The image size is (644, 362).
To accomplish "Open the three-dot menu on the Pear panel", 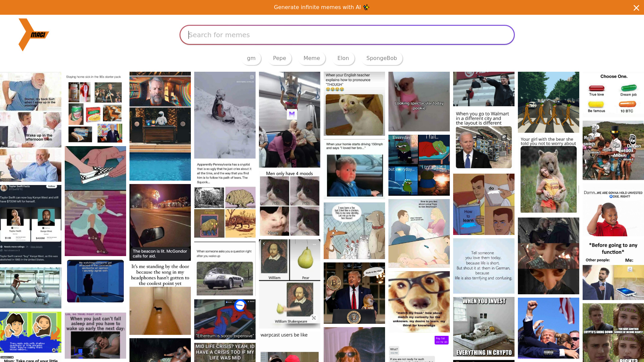I will (x=314, y=244).
